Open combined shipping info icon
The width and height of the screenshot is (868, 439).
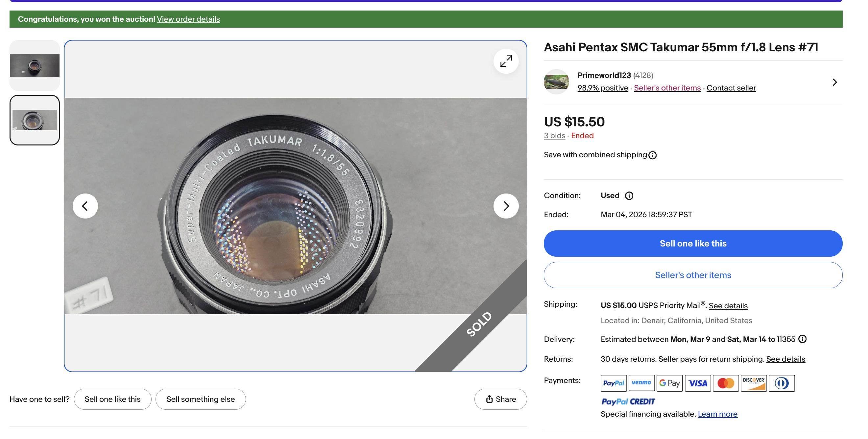tap(652, 155)
